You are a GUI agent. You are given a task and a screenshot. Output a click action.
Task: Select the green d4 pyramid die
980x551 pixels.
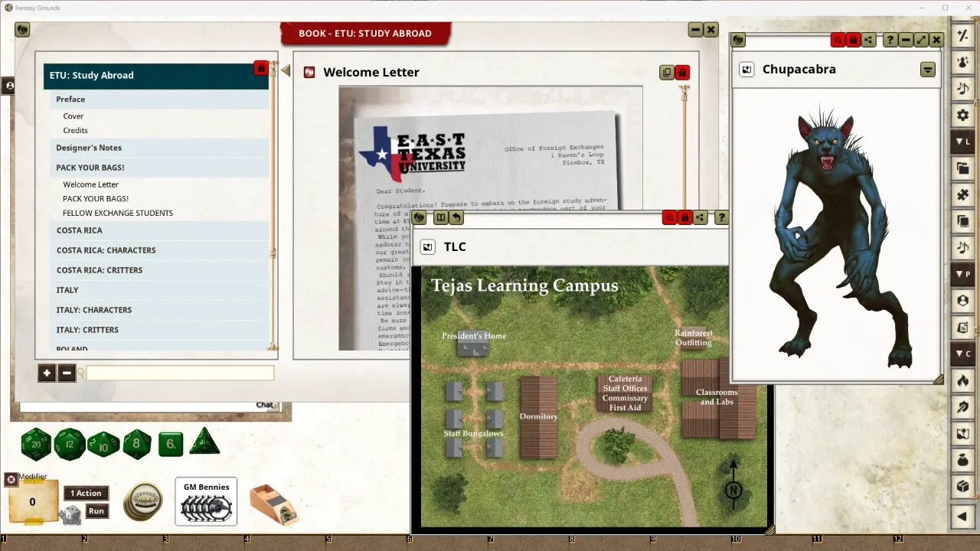coord(204,442)
